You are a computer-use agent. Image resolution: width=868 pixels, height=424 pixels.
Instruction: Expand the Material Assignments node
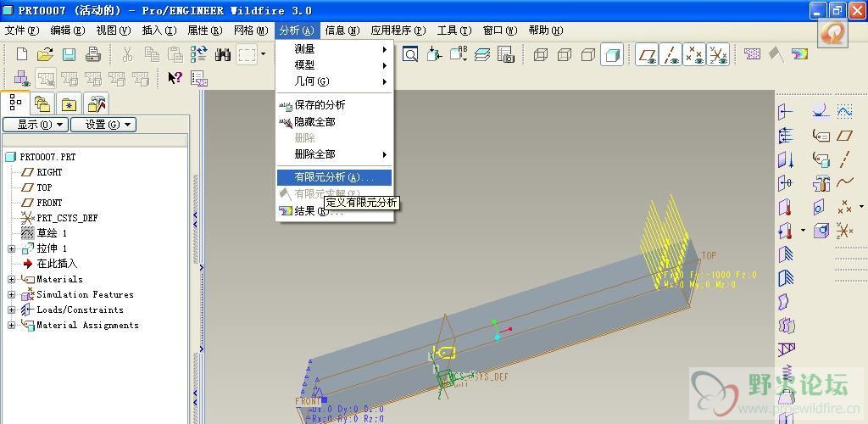11,326
